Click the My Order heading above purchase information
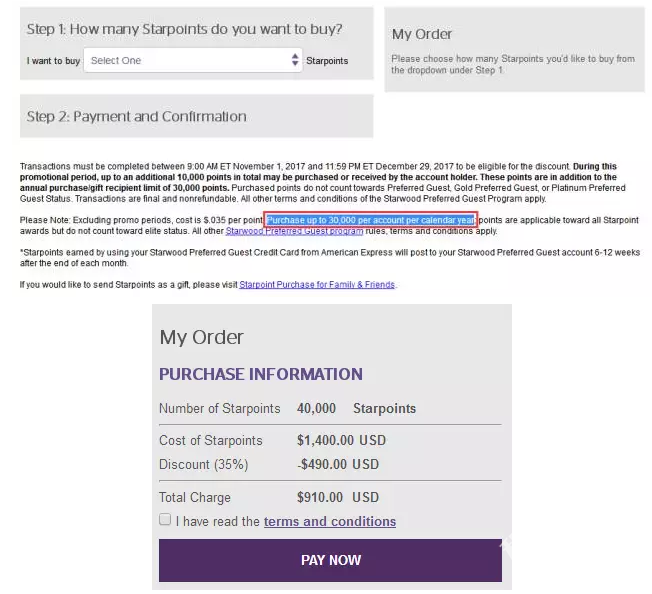The width and height of the screenshot is (652, 594). 201,337
